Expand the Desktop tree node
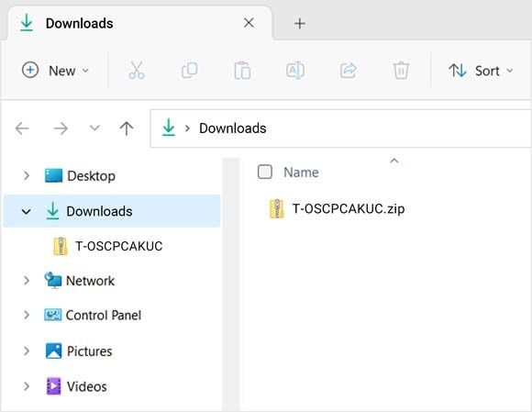The height and width of the screenshot is (412, 532). coord(27,176)
